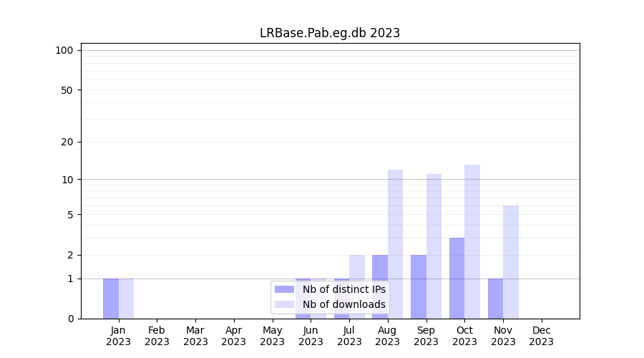The image size is (644, 358).
Task: Click the 'Nb of distinct IPs' legend color swatch
Action: click(285, 289)
